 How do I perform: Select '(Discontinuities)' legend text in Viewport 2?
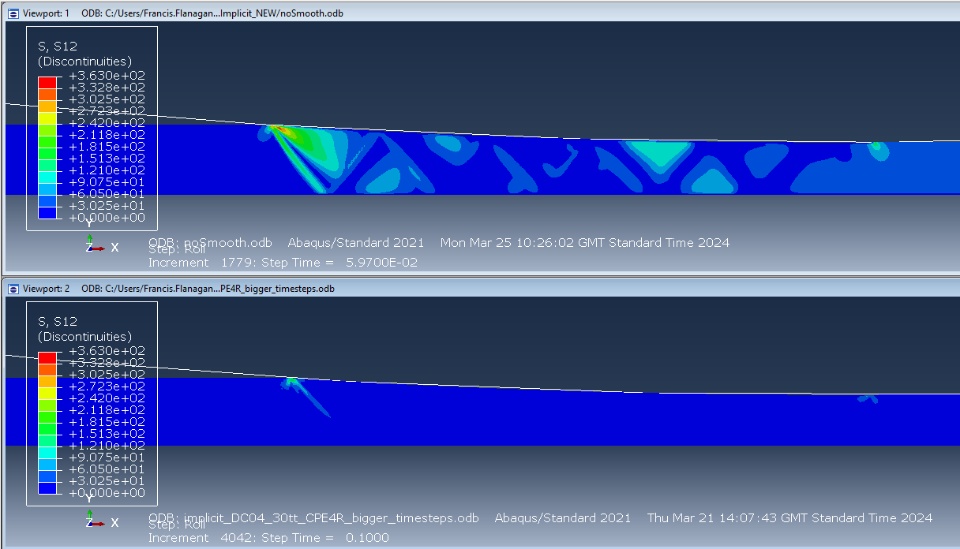[84, 337]
